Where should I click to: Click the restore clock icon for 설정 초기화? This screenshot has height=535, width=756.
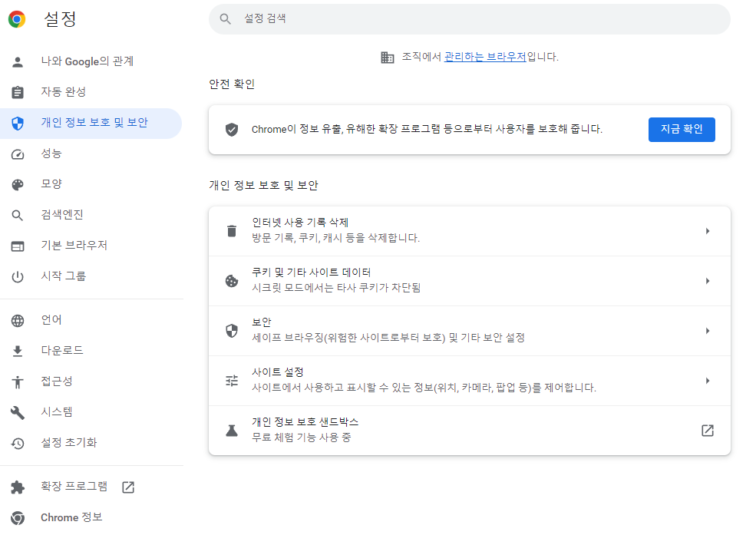tap(18, 444)
